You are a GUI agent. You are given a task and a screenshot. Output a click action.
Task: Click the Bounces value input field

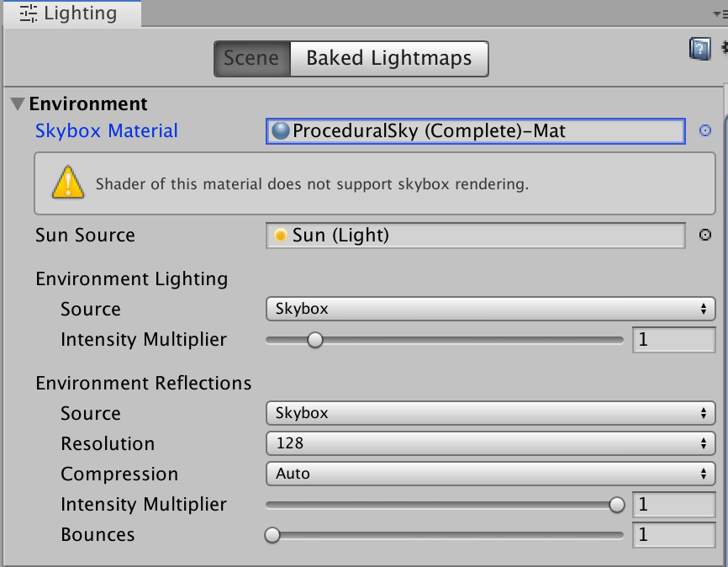point(673,535)
